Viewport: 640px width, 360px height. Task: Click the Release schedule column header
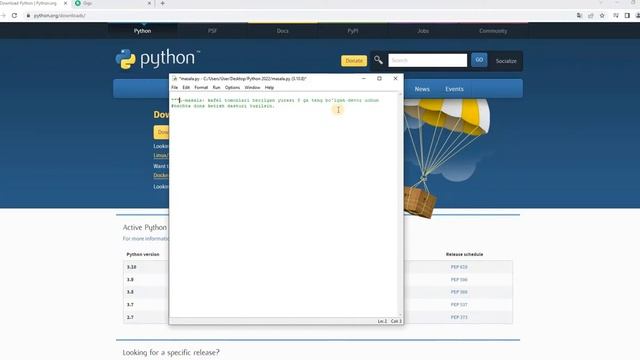click(x=464, y=254)
